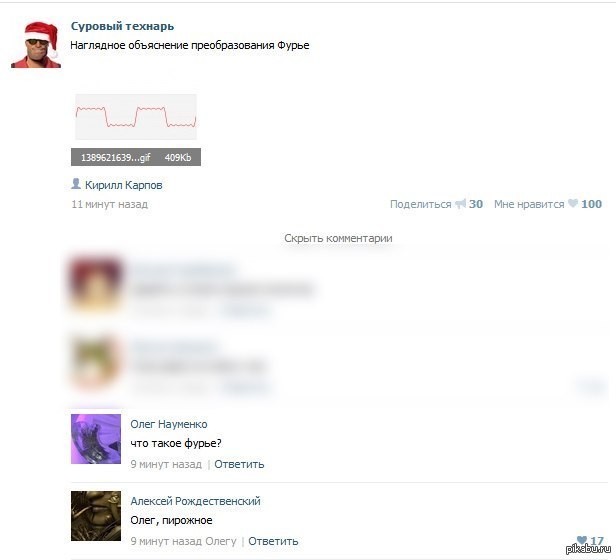Open Кирилл Карпов's profile link
The height and width of the screenshot is (560, 616).
pyautogui.click(x=123, y=185)
